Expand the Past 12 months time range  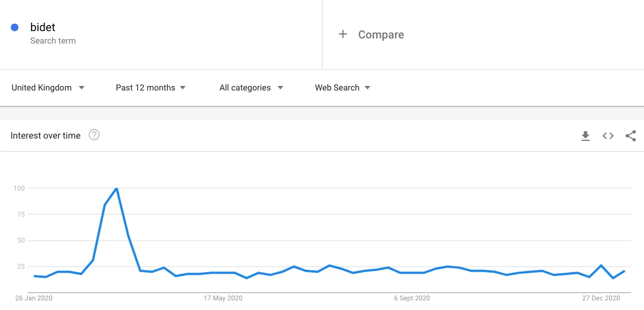click(150, 88)
